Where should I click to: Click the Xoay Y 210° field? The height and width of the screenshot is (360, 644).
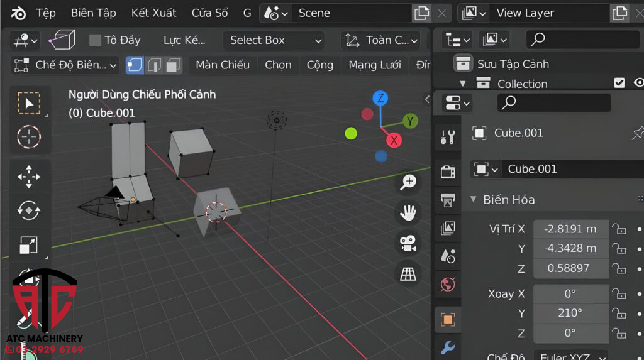tap(570, 313)
